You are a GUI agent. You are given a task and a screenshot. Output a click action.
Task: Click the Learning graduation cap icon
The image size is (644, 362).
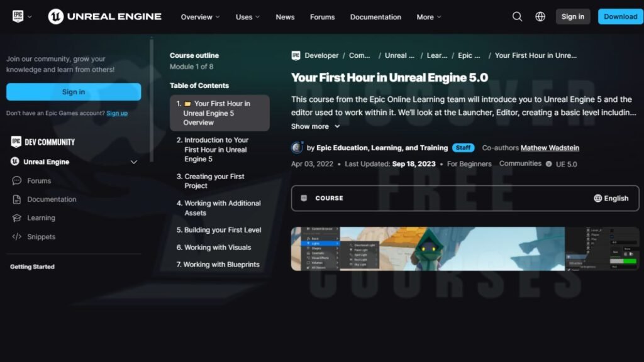(16, 218)
